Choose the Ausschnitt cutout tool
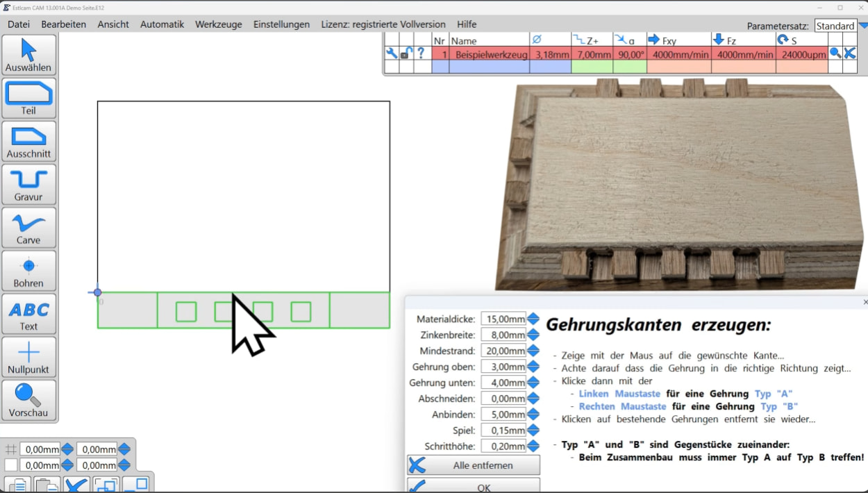Screen dimensions: 868x493 [x=28, y=141]
